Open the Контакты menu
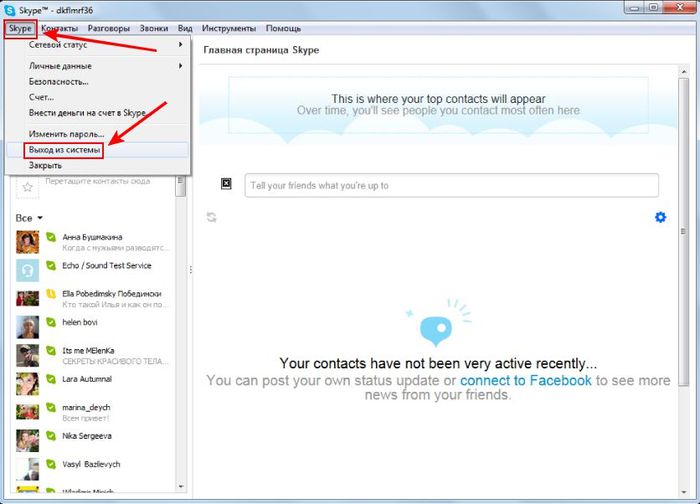Viewport: 700px width, 504px height. click(60, 29)
